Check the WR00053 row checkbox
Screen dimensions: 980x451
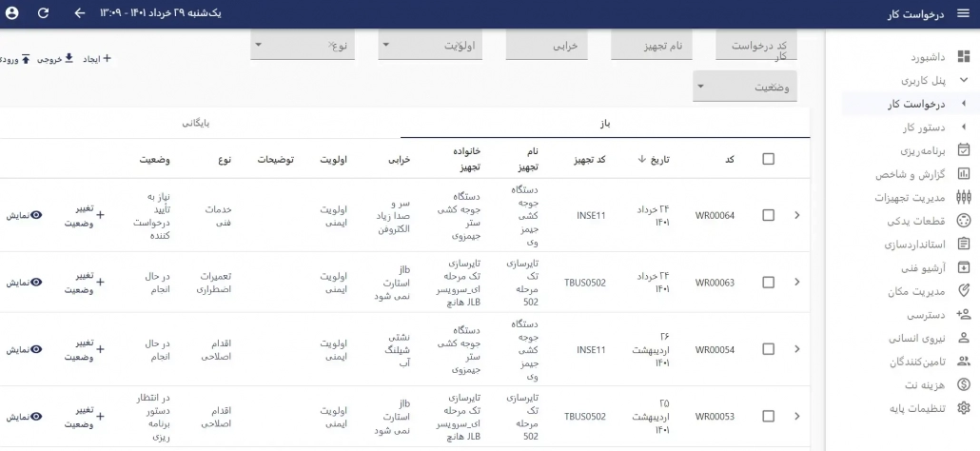[x=768, y=416]
